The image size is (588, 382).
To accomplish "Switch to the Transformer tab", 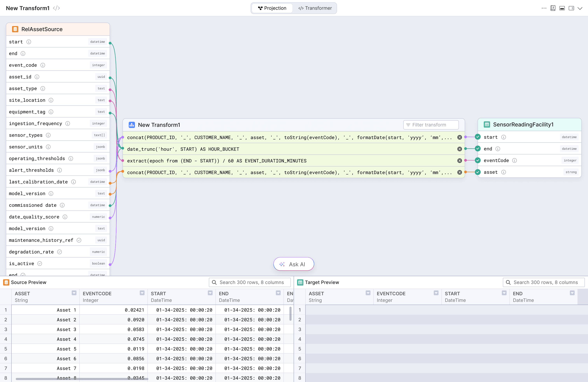I will 315,8.
